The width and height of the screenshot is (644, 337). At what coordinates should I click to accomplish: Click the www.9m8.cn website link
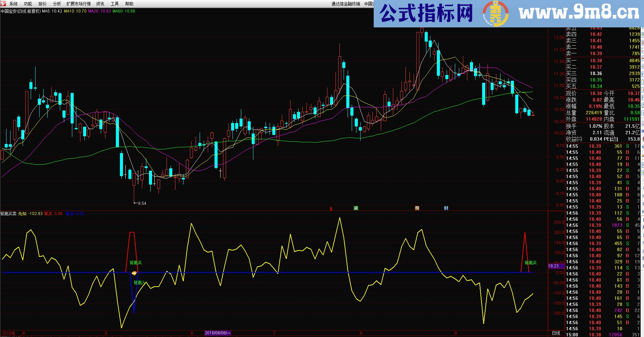[x=579, y=14]
